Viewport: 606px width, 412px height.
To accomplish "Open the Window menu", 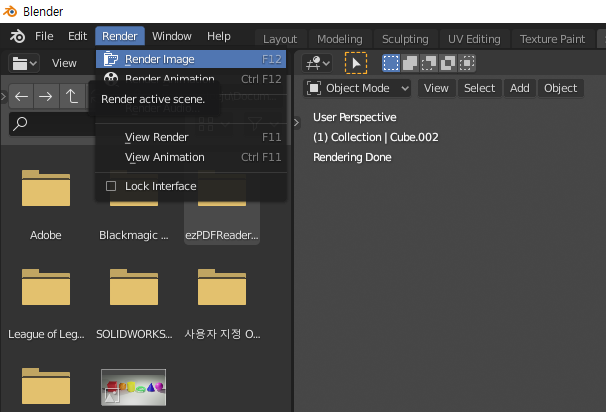I will (x=172, y=36).
